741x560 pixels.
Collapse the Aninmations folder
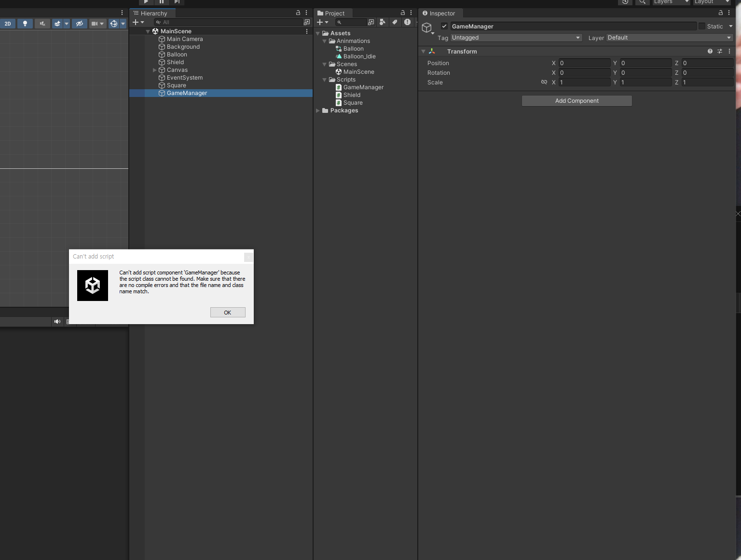(x=324, y=41)
